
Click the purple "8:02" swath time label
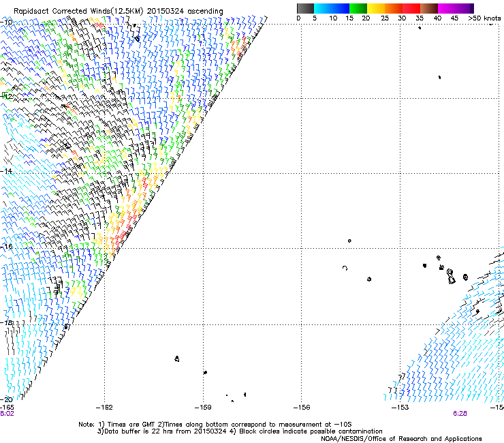coord(7,414)
